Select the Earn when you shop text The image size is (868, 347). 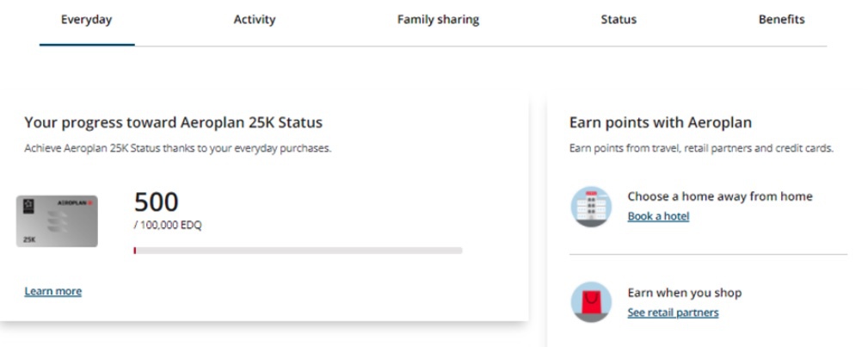[x=684, y=293]
